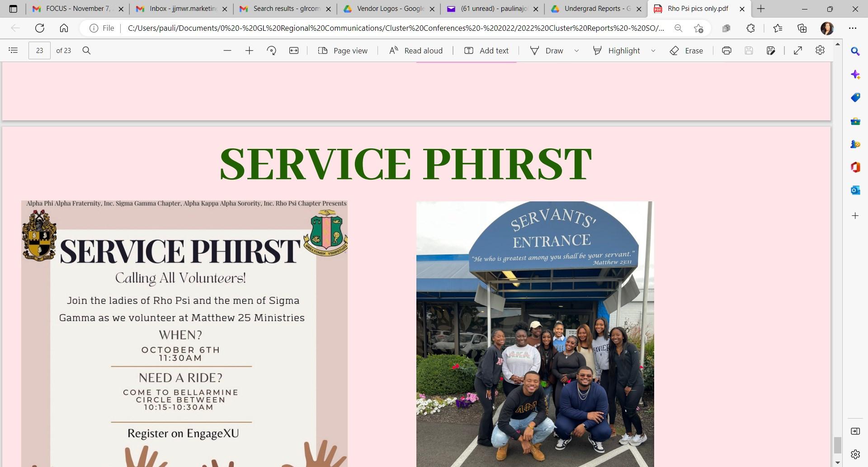The height and width of the screenshot is (467, 868).
Task: Add this page to favorites
Action: coord(698,28)
